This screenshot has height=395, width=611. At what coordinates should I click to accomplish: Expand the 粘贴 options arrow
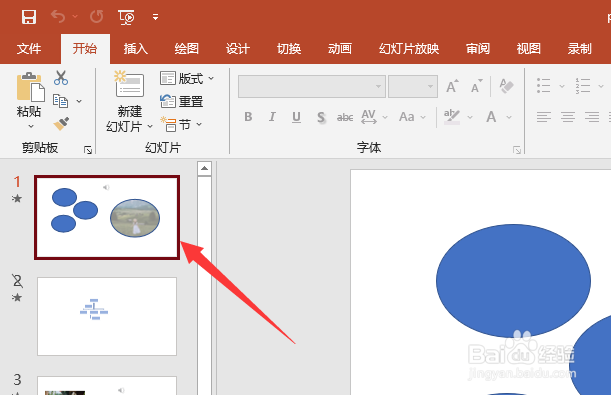click(x=31, y=126)
